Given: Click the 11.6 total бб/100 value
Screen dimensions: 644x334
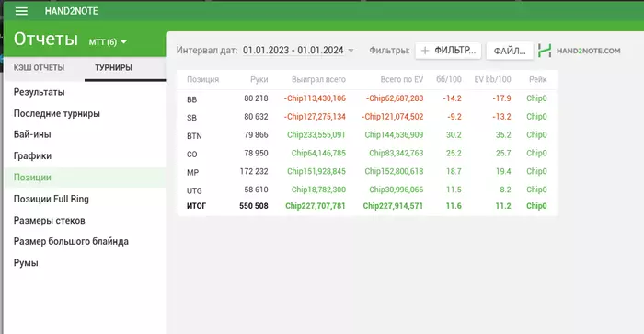Looking at the screenshot, I should (454, 206).
